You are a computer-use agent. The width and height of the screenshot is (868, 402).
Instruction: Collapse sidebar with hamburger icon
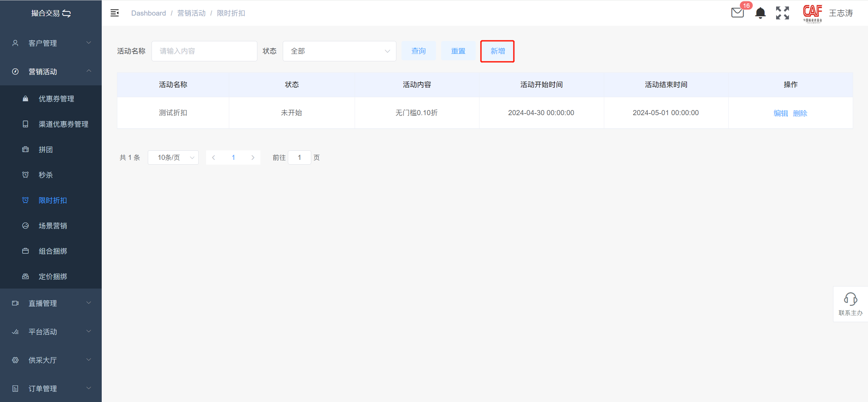[x=115, y=13]
